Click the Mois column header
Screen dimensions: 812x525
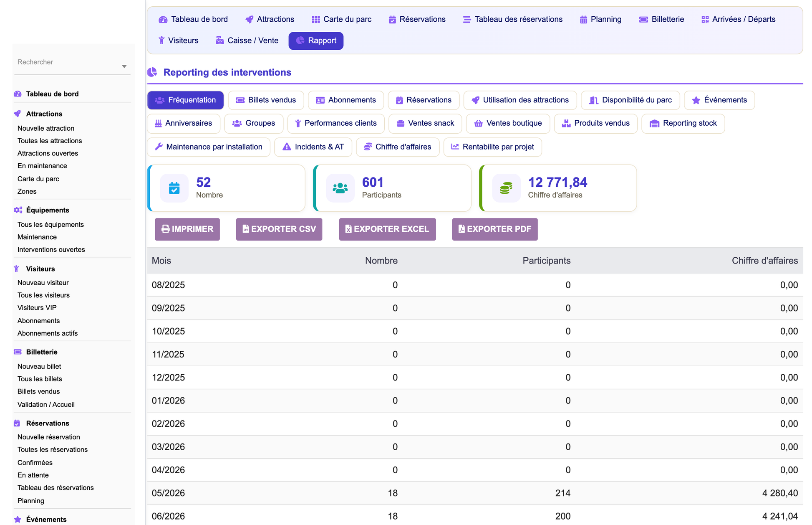point(161,261)
